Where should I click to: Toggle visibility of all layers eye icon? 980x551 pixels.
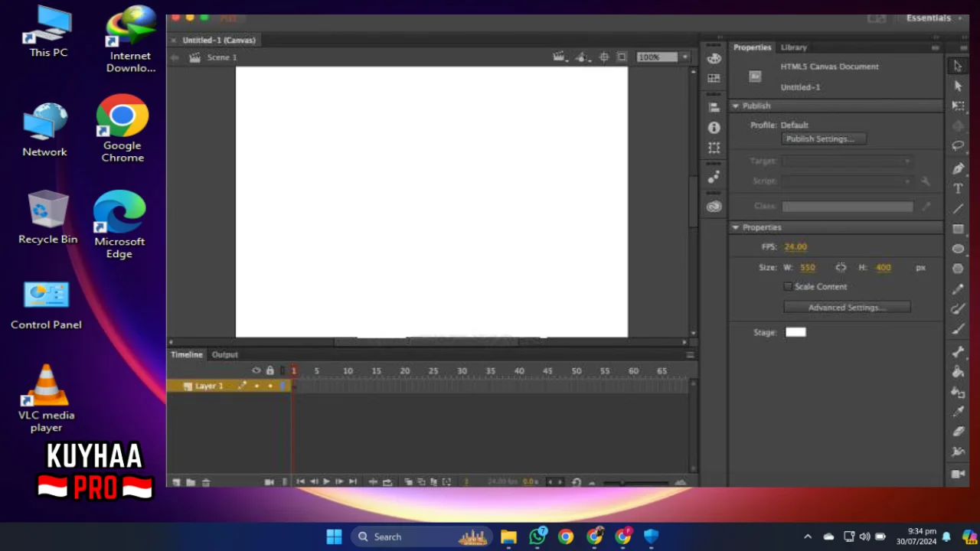click(256, 370)
